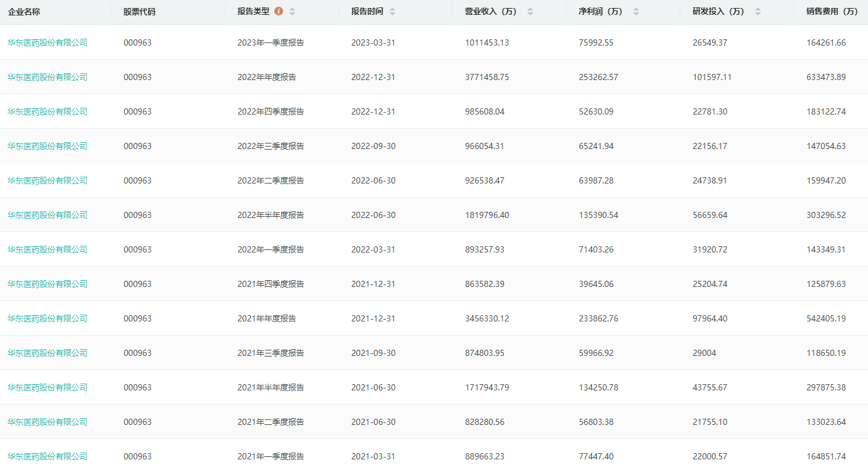The height and width of the screenshot is (468, 868).
Task: Sort by 研发投入（万） using its sort arrows
Action: [758, 12]
